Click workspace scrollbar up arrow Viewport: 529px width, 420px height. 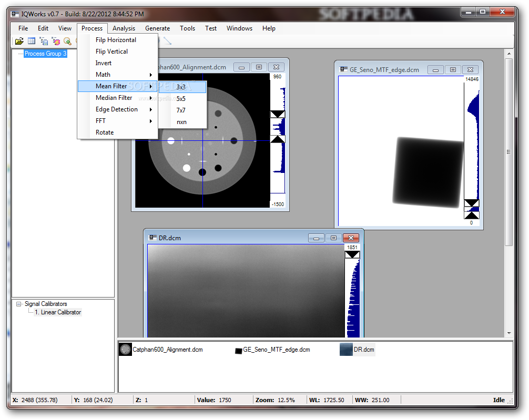[509, 54]
